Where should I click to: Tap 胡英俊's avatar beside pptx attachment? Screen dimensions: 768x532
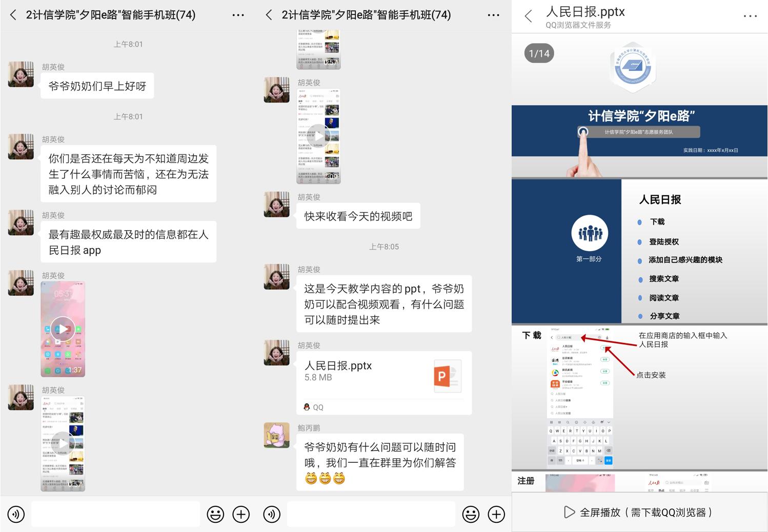point(276,353)
